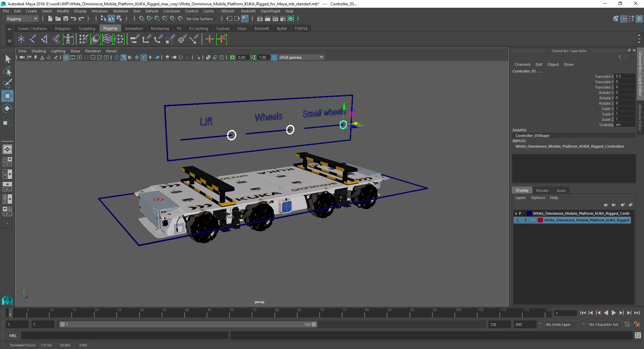Activate the Lasso Select tool in the toolbox
Screen dimensions: 644x349
(x=7, y=71)
